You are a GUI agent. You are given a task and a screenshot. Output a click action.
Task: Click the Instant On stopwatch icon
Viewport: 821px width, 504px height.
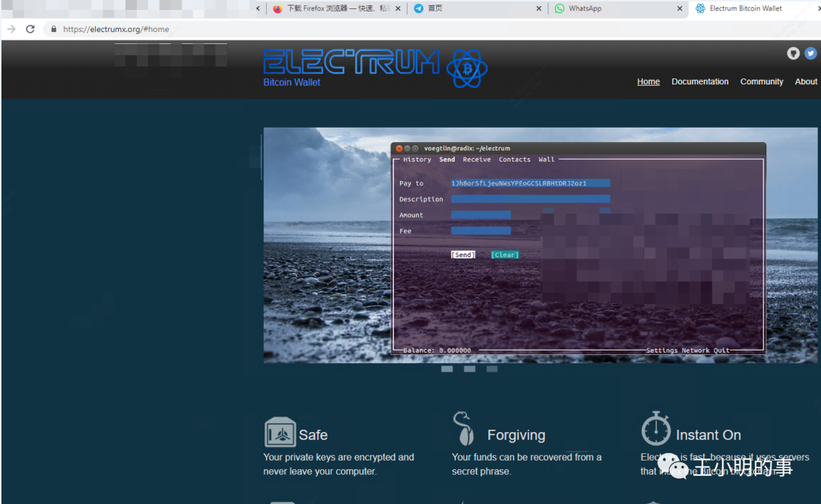[655, 428]
